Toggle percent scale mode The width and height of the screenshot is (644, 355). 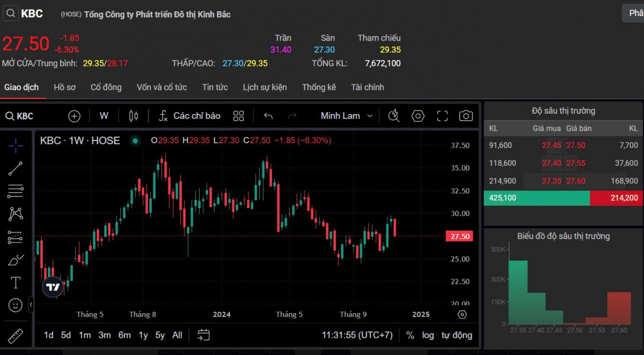(410, 335)
